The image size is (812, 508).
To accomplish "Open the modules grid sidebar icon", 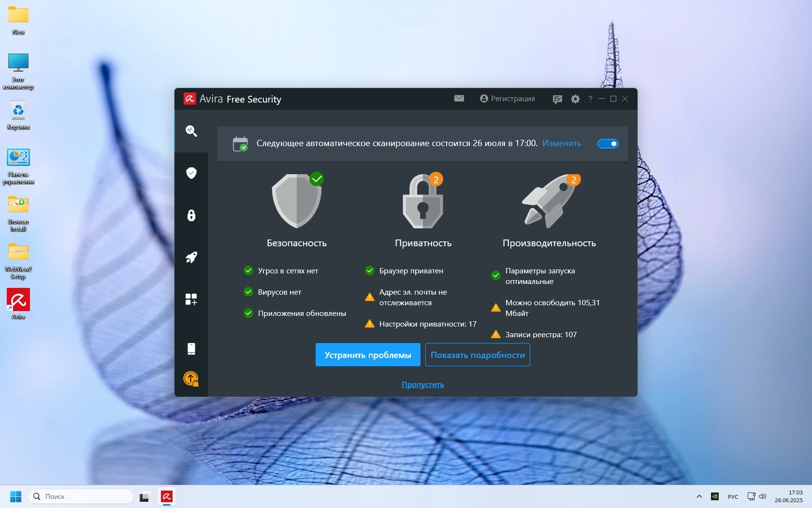I will 191,299.
